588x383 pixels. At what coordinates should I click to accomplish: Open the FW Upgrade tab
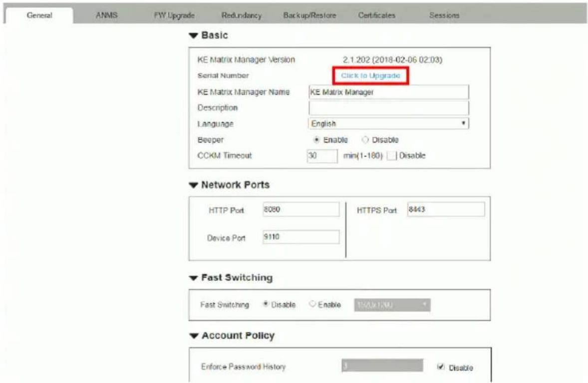pyautogui.click(x=174, y=15)
